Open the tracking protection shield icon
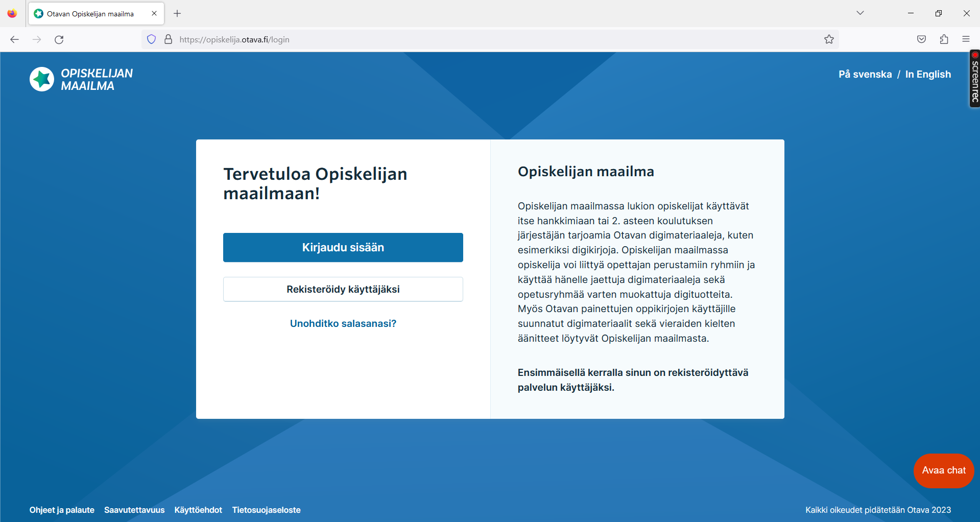The image size is (980, 522). pos(151,39)
